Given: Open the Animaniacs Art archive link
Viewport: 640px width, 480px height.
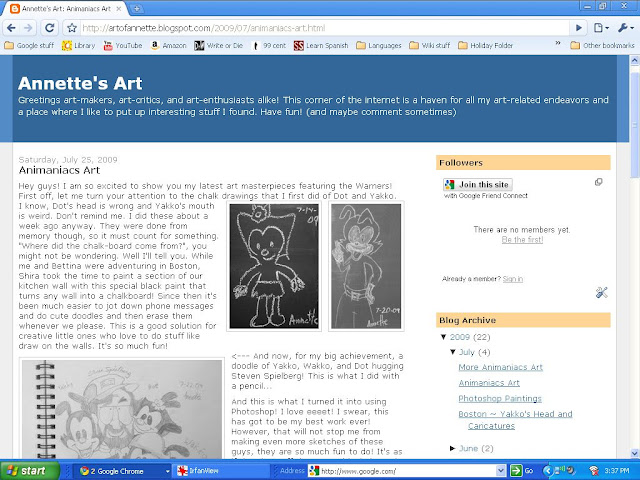Looking at the screenshot, I should click(489, 383).
